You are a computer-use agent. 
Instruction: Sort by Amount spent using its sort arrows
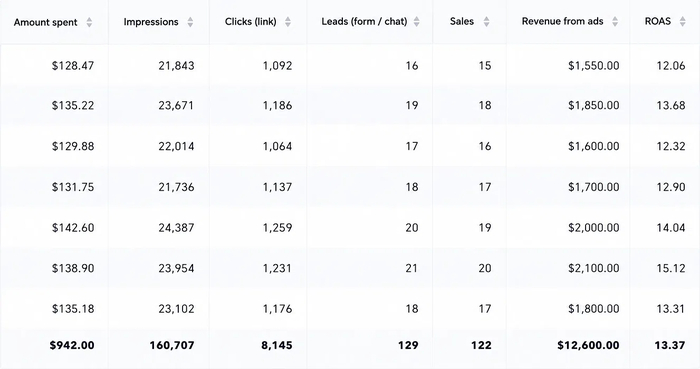point(89,22)
